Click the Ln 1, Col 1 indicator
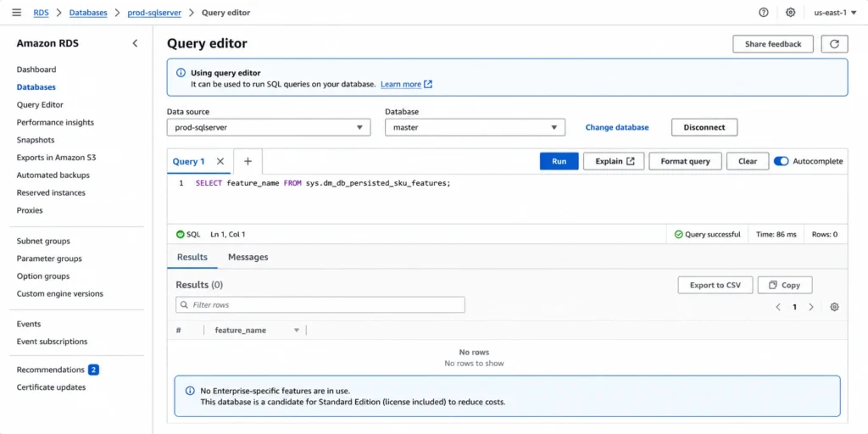 point(227,234)
